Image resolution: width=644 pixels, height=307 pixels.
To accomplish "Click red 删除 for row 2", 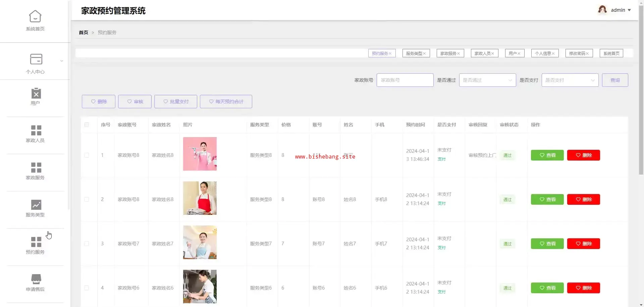I will [x=584, y=199].
